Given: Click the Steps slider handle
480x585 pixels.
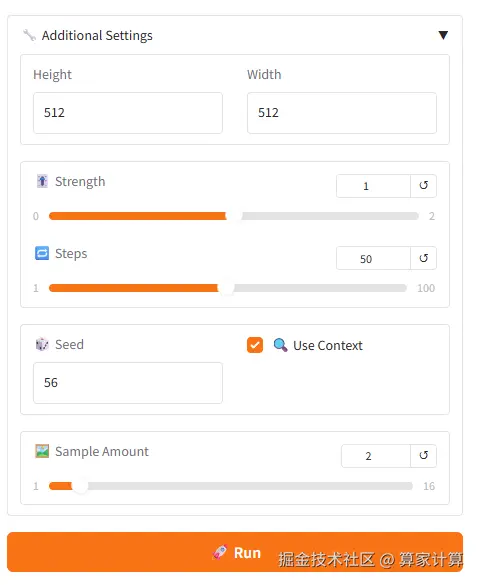Looking at the screenshot, I should pos(226,288).
